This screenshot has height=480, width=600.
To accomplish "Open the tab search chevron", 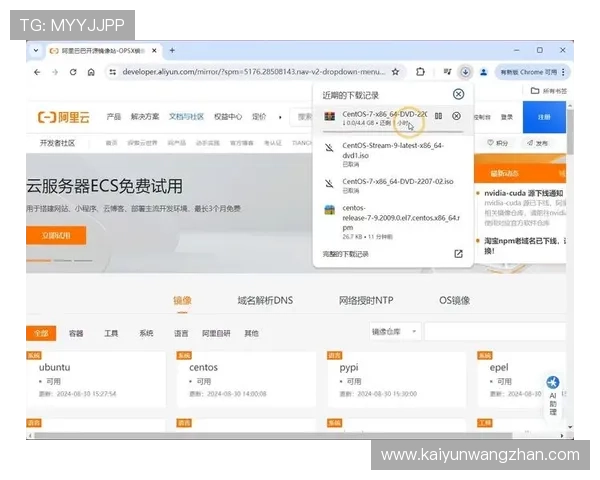I will 36,51.
